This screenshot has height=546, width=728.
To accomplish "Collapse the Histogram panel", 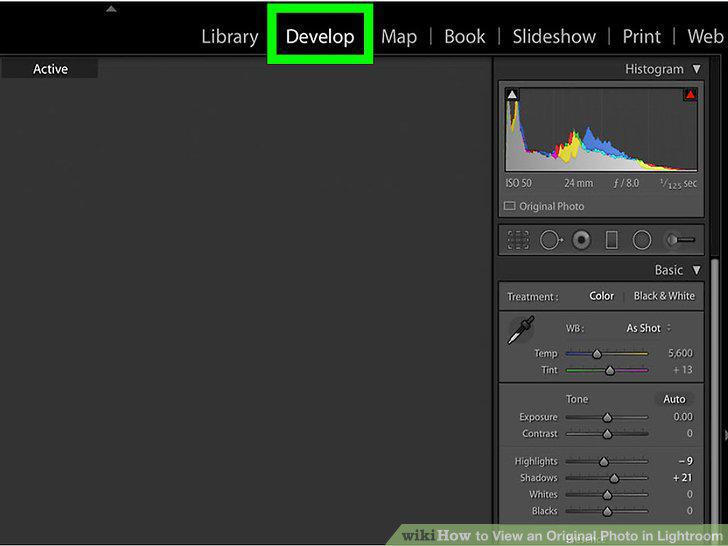I will 696,69.
